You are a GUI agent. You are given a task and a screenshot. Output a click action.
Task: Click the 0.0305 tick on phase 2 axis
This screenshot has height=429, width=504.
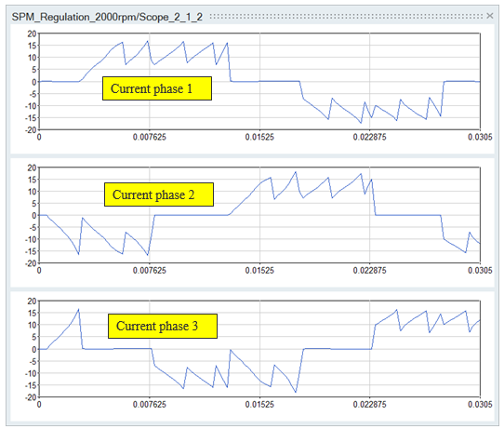(480, 271)
